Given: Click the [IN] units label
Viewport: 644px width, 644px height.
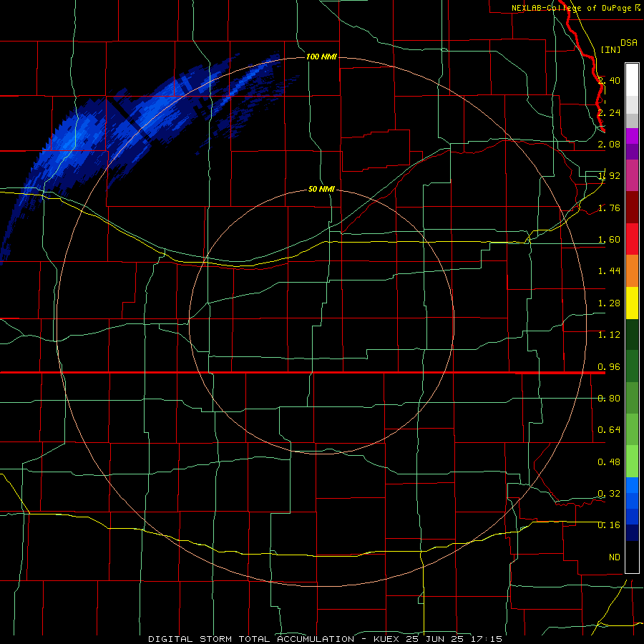Looking at the screenshot, I should pos(610,49).
